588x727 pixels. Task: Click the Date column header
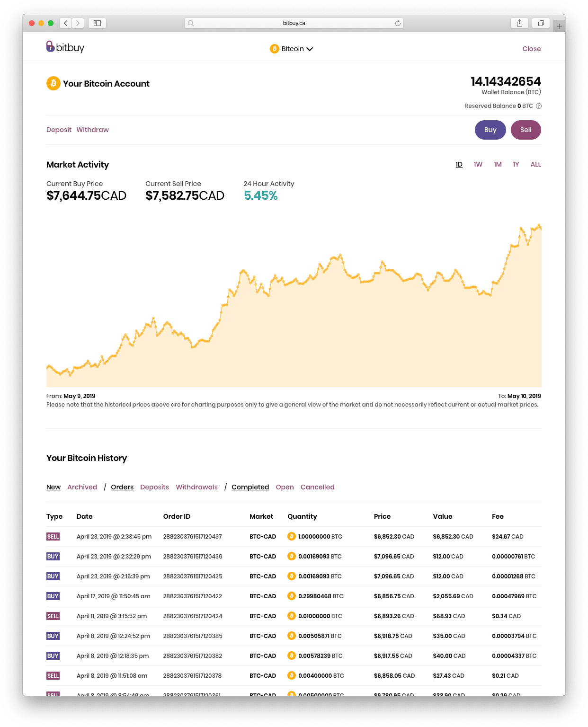[85, 516]
